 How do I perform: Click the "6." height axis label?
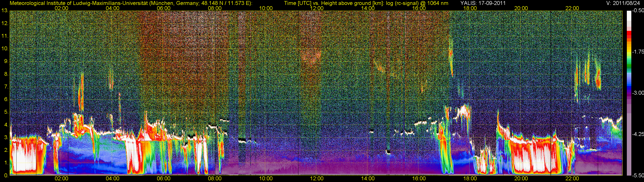point(6,100)
